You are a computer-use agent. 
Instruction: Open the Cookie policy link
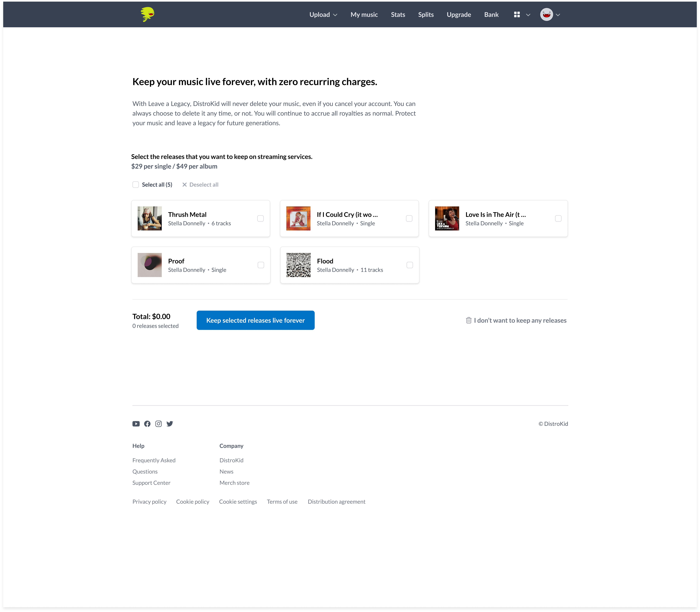[193, 502]
